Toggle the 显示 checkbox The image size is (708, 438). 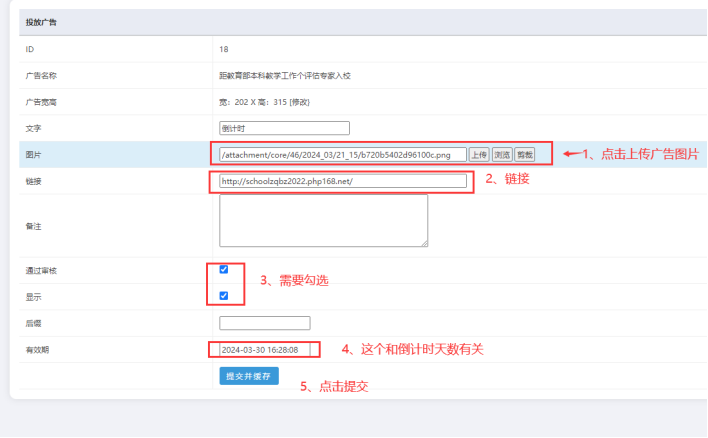coord(224,296)
